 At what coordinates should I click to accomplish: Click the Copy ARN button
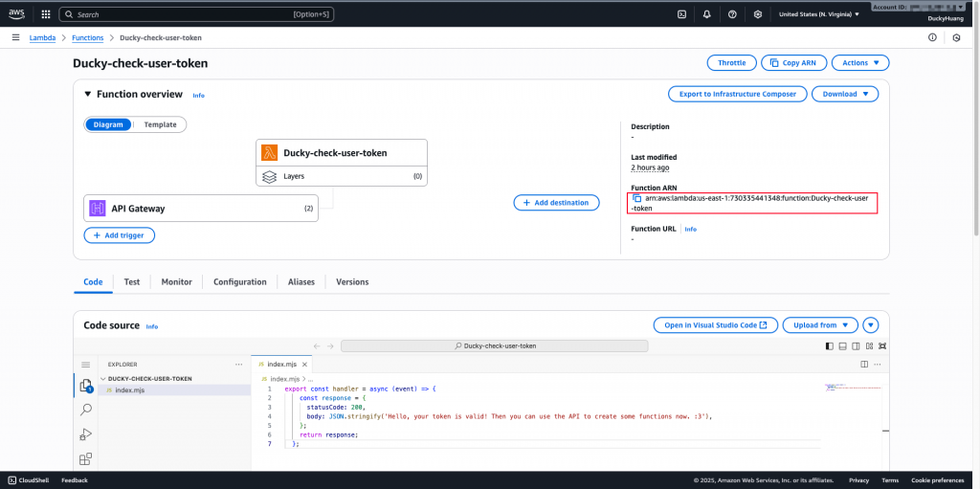pos(793,62)
